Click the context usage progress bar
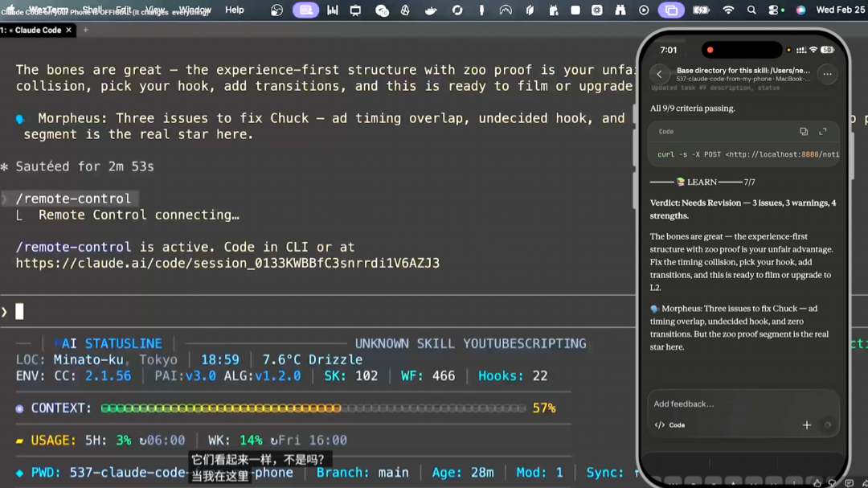 pos(313,408)
